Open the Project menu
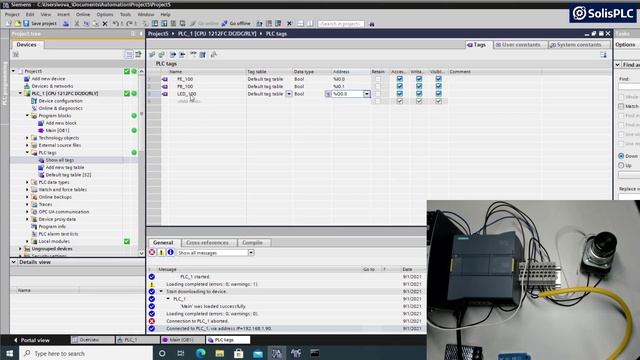The height and width of the screenshot is (360, 640). coord(12,14)
